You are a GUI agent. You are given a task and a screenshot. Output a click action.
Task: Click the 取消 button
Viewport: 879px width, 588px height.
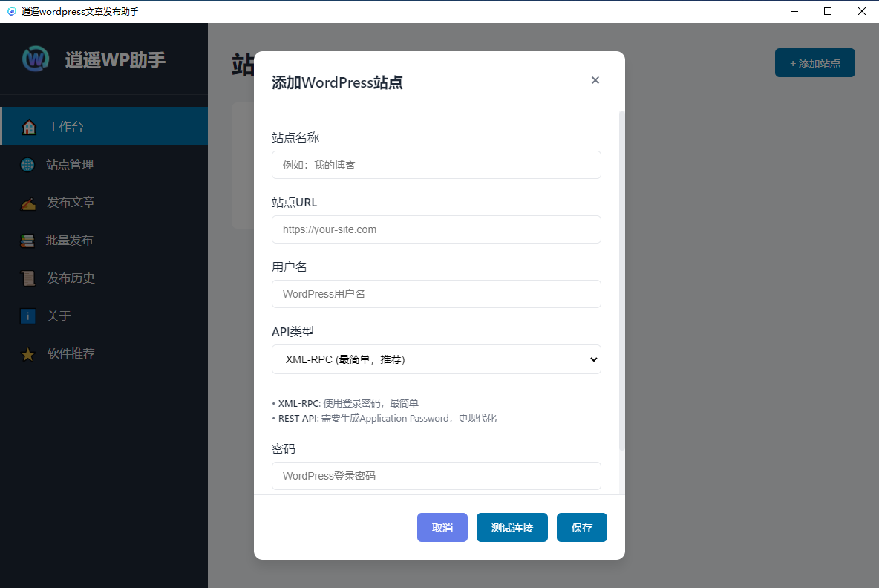click(x=442, y=527)
